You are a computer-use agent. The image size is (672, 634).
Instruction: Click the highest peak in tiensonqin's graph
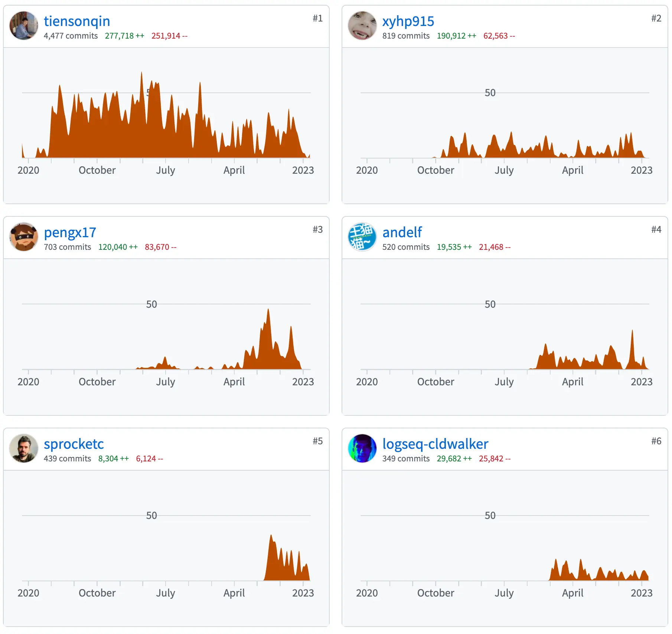point(141,74)
